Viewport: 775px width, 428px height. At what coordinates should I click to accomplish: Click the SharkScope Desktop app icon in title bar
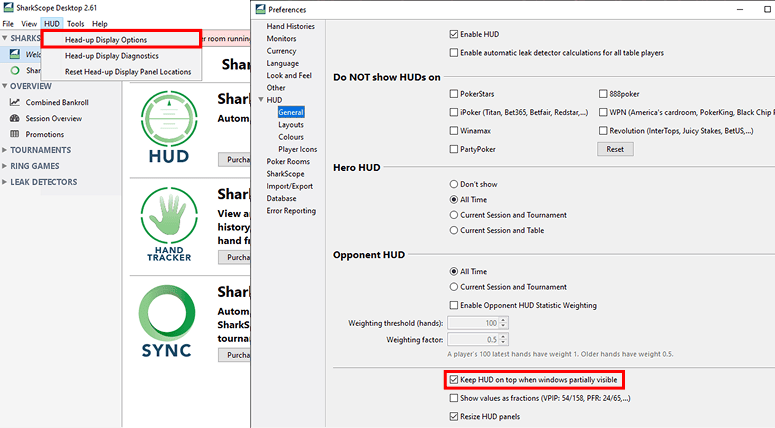[8, 7]
